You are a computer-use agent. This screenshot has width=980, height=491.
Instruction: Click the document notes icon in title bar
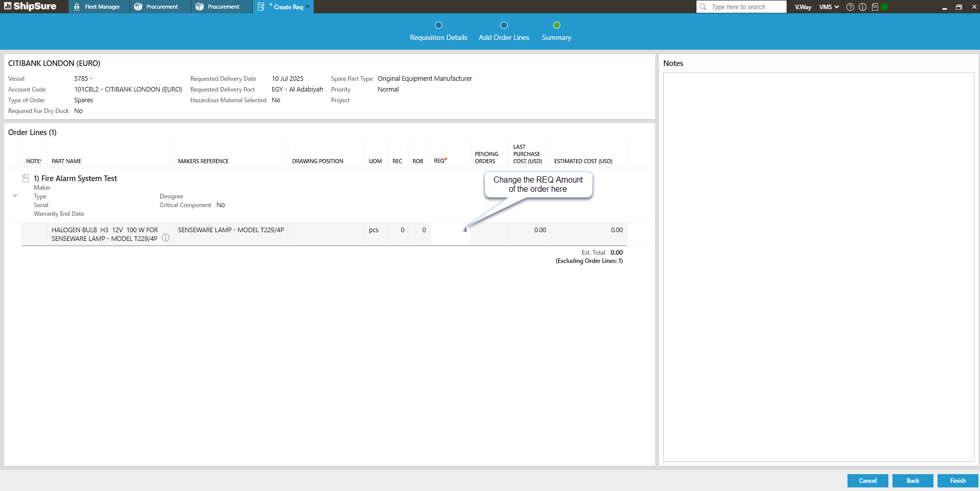[875, 7]
